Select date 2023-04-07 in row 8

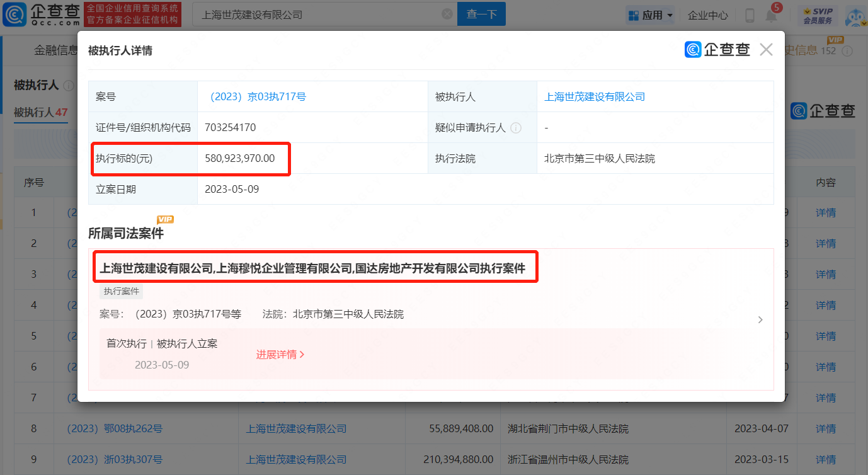pyautogui.click(x=762, y=429)
